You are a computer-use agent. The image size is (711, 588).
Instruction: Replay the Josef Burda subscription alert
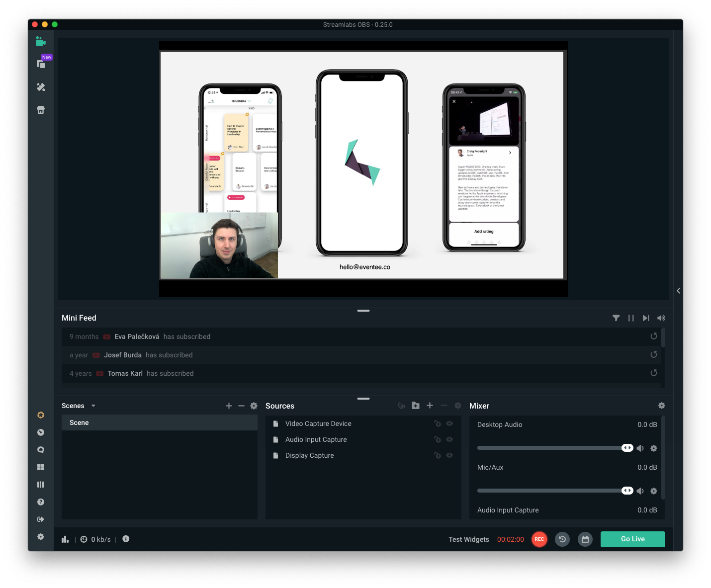coord(654,355)
